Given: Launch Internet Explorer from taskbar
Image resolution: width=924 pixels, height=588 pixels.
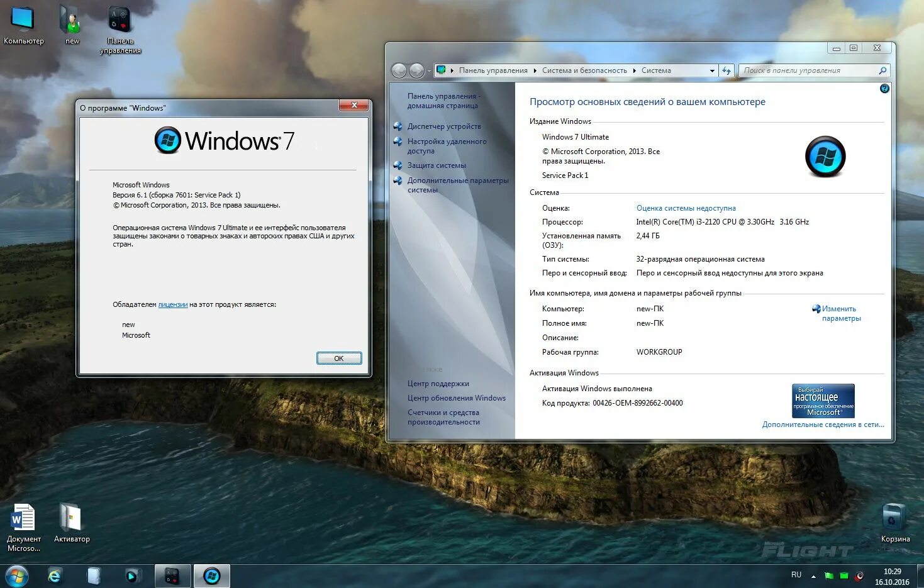Looking at the screenshot, I should pos(55,575).
